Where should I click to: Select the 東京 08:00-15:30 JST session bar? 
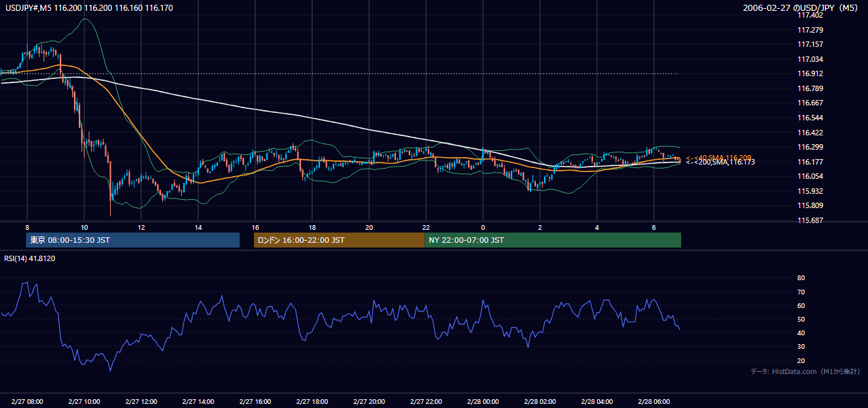(x=133, y=240)
